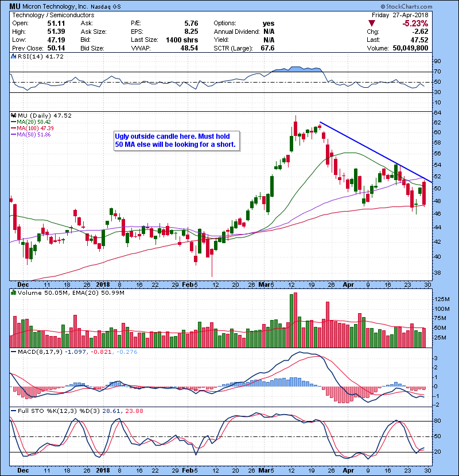Click the MU (Daily) 47.52 label
459x476 pixels.
(x=45, y=115)
